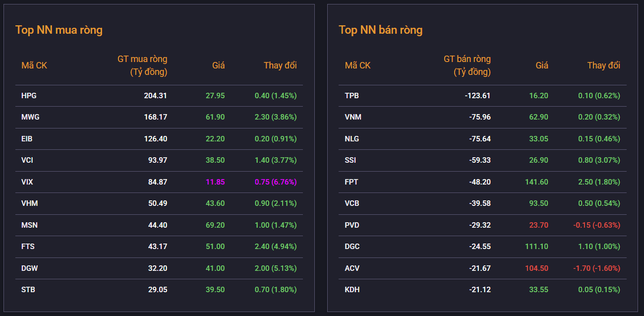
Task: Click DGC price 111.10
Action: tap(536, 247)
